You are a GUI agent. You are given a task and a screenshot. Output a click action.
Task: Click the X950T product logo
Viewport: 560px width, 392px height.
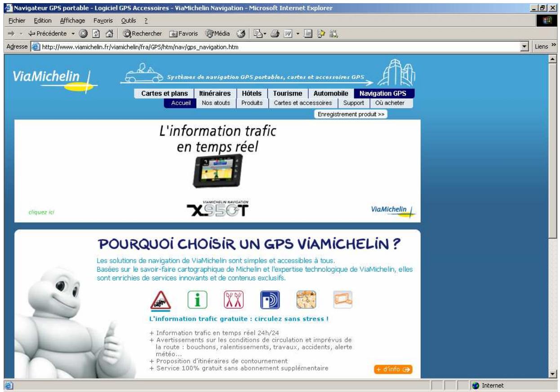pos(218,208)
